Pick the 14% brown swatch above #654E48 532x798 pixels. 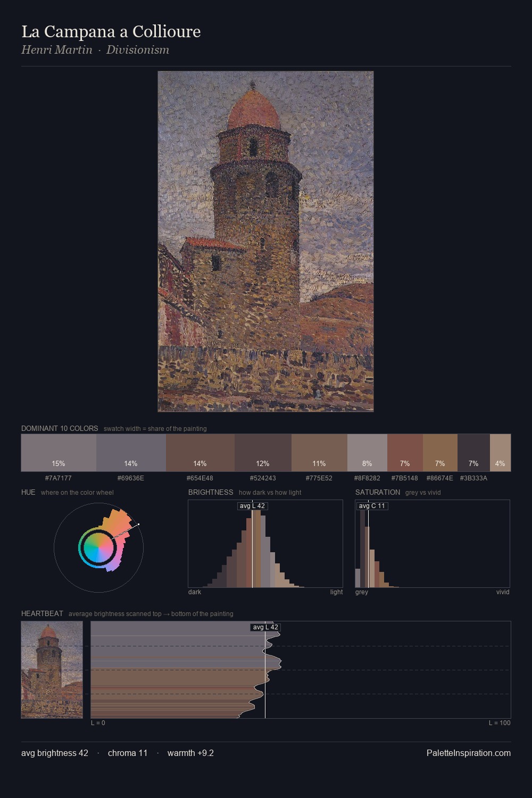click(200, 453)
